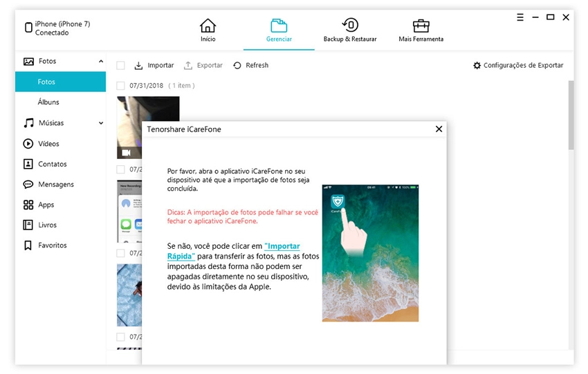The height and width of the screenshot is (374, 588).
Task: Click the Livros book icon
Action: click(x=28, y=225)
